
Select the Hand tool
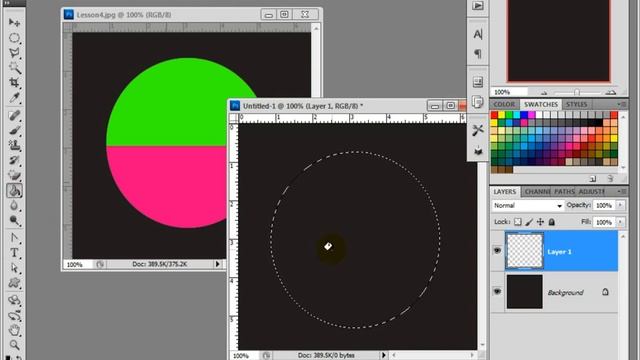coord(14,330)
